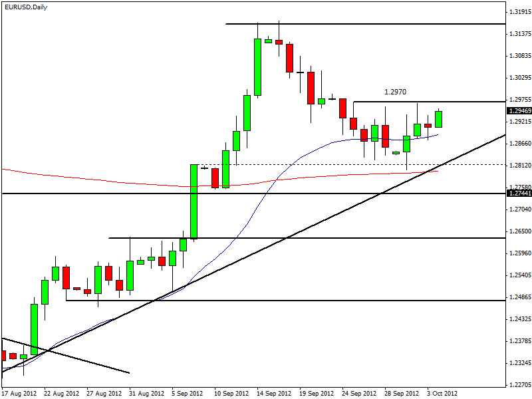The image size is (532, 399).
Task: Click the 17 Aug 2012 date label
Action: pos(20,393)
